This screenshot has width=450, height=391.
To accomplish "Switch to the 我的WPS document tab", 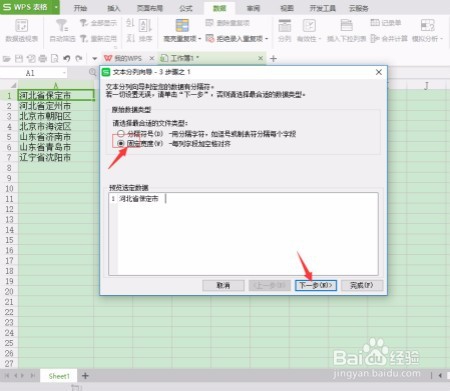I will point(128,58).
